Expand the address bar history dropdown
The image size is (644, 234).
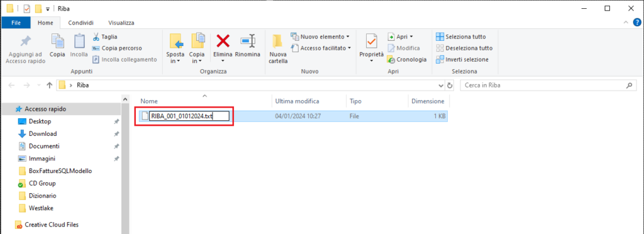click(x=441, y=86)
